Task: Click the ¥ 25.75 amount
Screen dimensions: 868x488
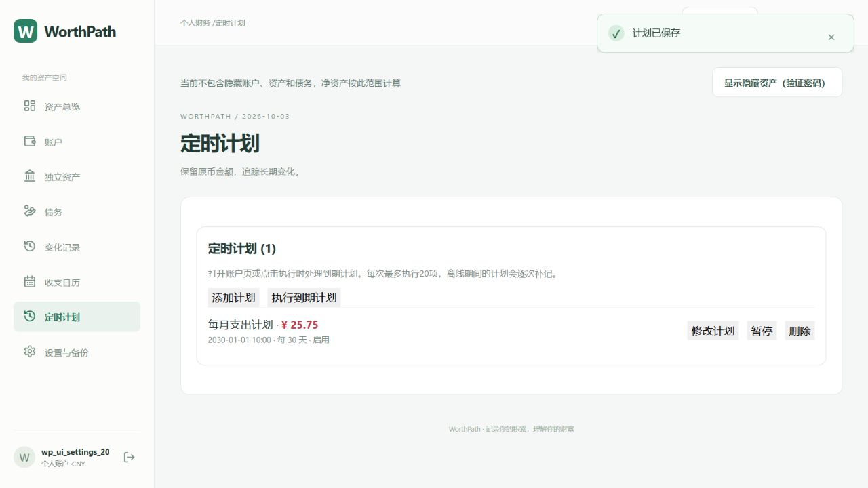Action: [x=300, y=325]
